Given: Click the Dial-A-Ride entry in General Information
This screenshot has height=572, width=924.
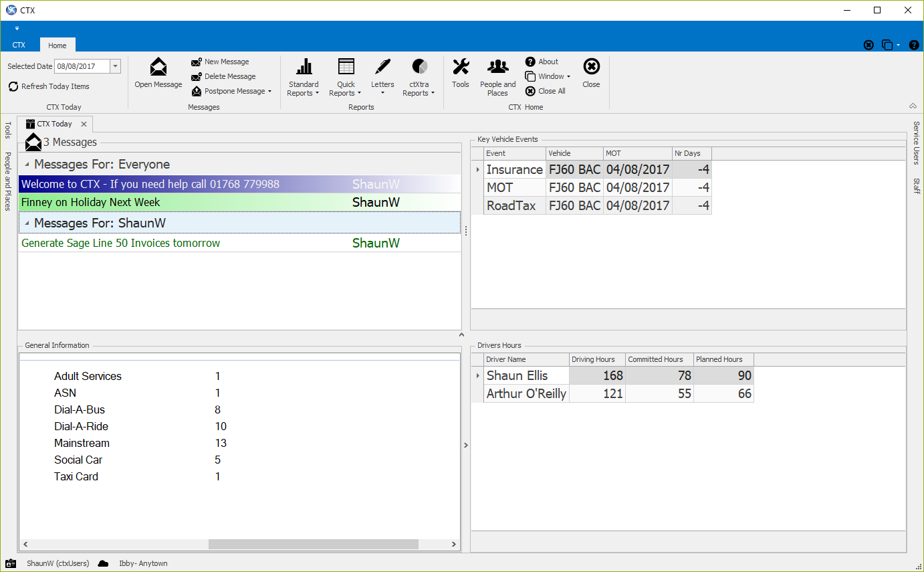Looking at the screenshot, I should tap(81, 426).
